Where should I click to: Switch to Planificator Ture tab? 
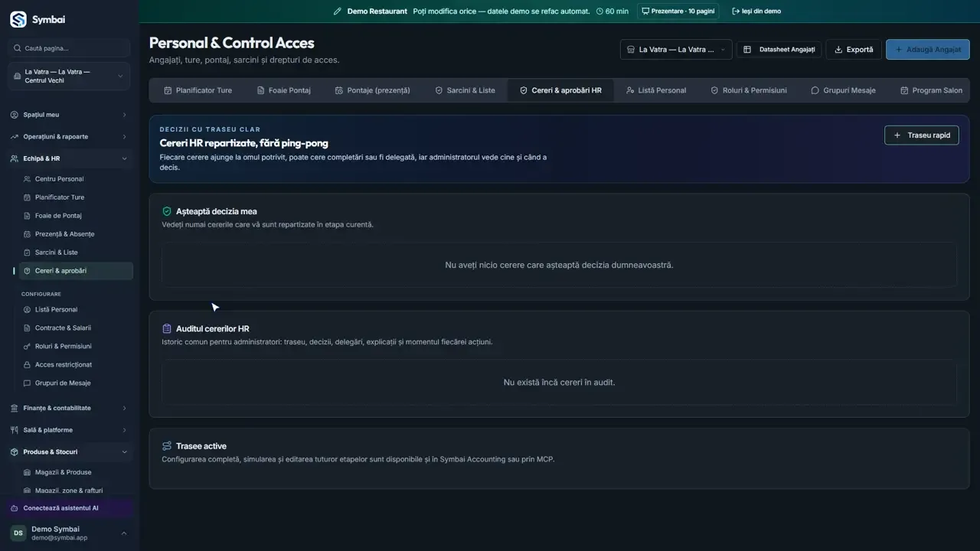[198, 90]
